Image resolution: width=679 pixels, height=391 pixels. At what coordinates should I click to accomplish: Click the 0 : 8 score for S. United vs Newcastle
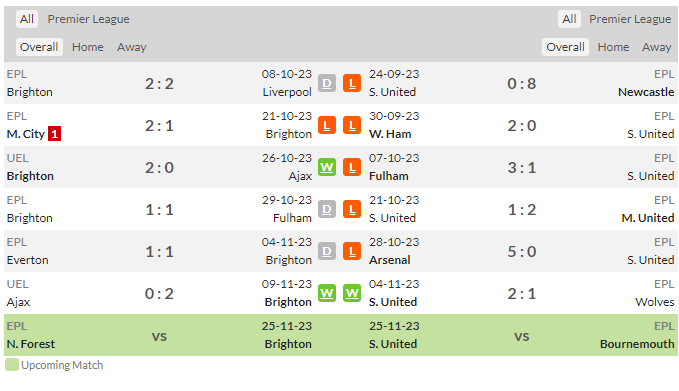(x=521, y=84)
